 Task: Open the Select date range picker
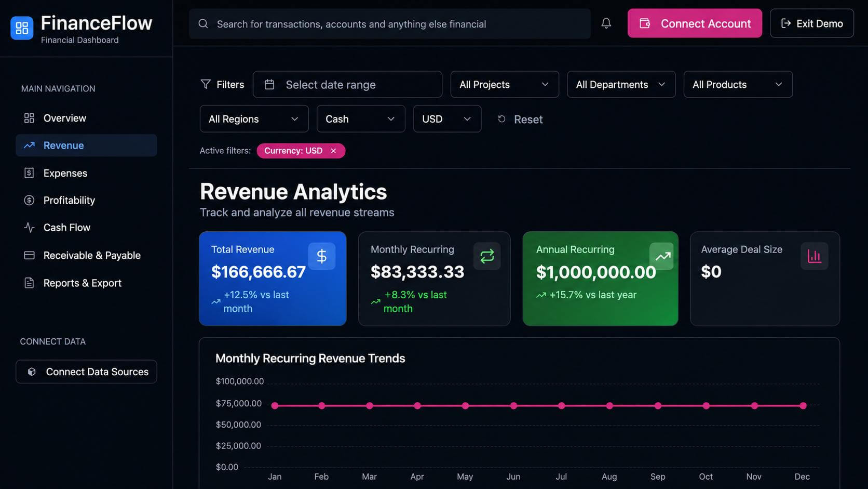click(347, 84)
